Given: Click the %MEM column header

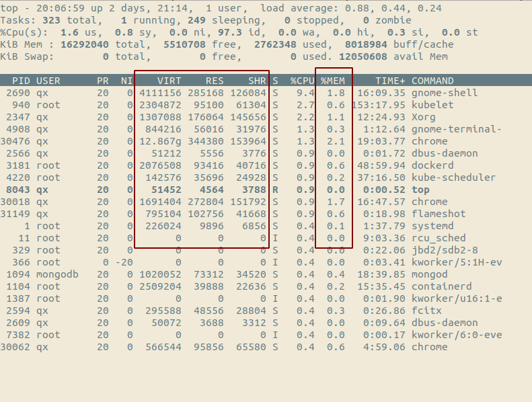Looking at the screenshot, I should click(333, 81).
